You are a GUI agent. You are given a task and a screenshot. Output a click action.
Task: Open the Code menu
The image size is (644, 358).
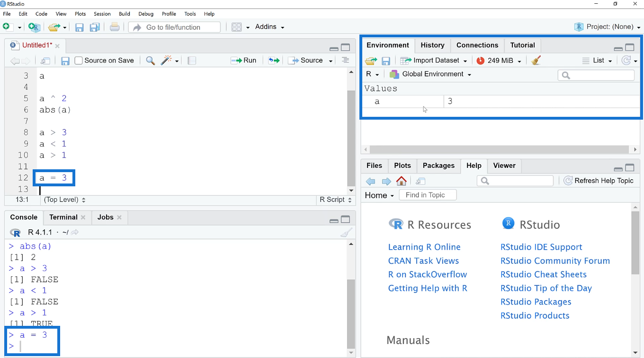(42, 14)
